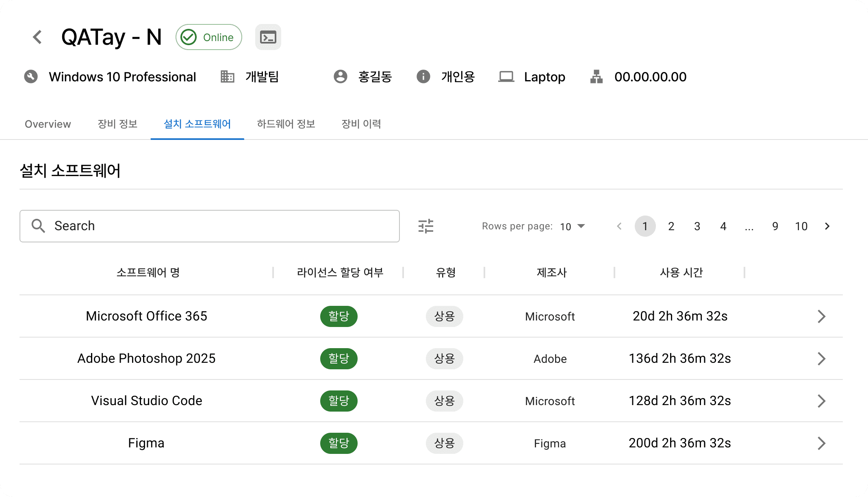The image size is (868, 497).
Task: Switch to the Overview tab
Action: [48, 124]
